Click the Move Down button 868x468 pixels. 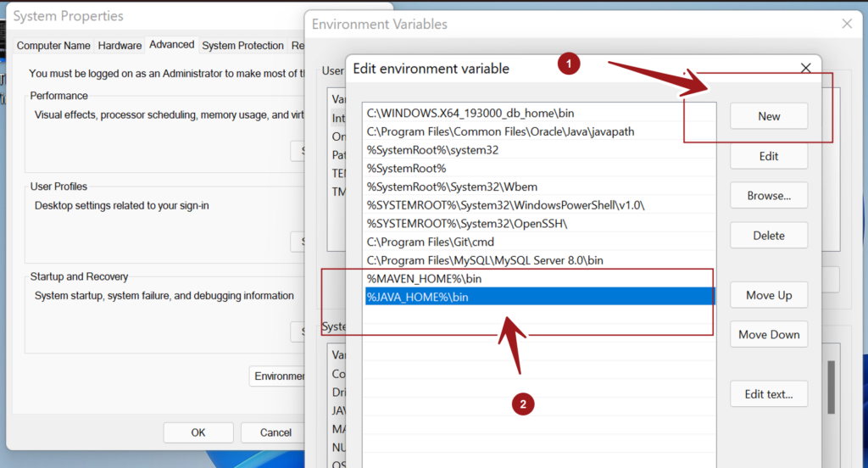coord(768,334)
